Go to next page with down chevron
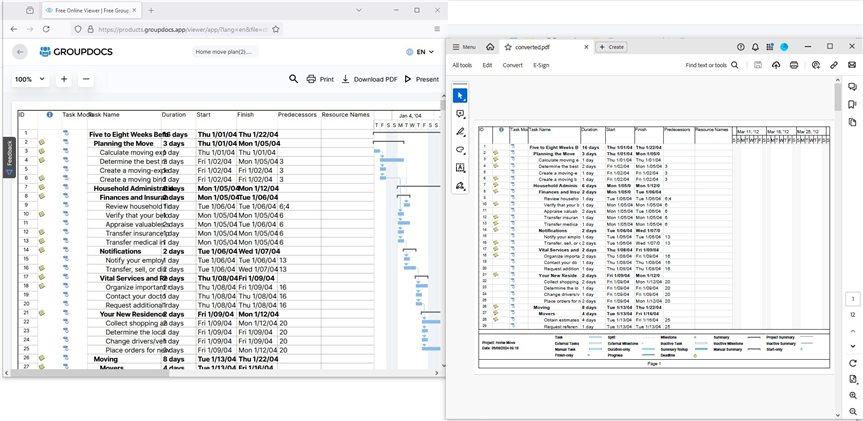The width and height of the screenshot is (863, 421). [x=853, y=346]
